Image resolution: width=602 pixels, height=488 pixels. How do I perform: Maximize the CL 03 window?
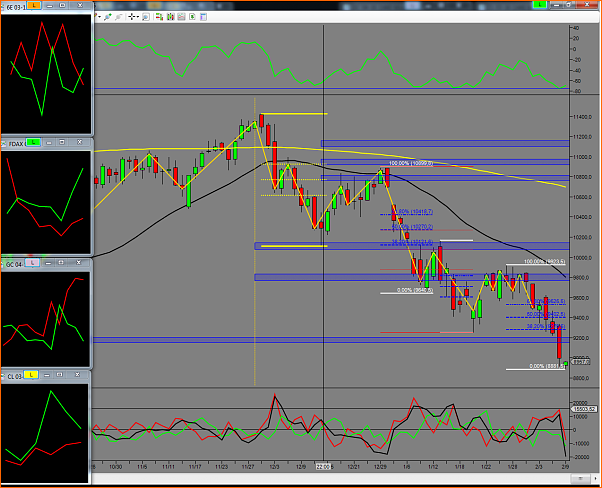[60, 375]
